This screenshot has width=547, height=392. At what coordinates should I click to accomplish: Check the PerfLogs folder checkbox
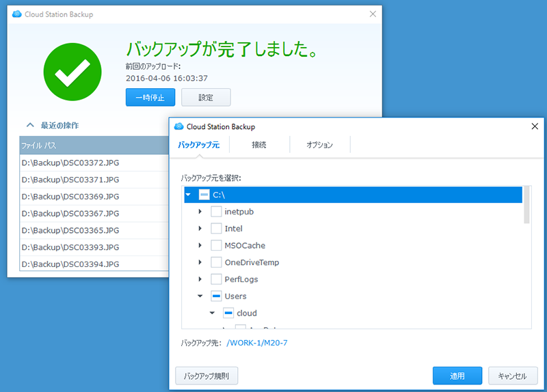coord(216,279)
